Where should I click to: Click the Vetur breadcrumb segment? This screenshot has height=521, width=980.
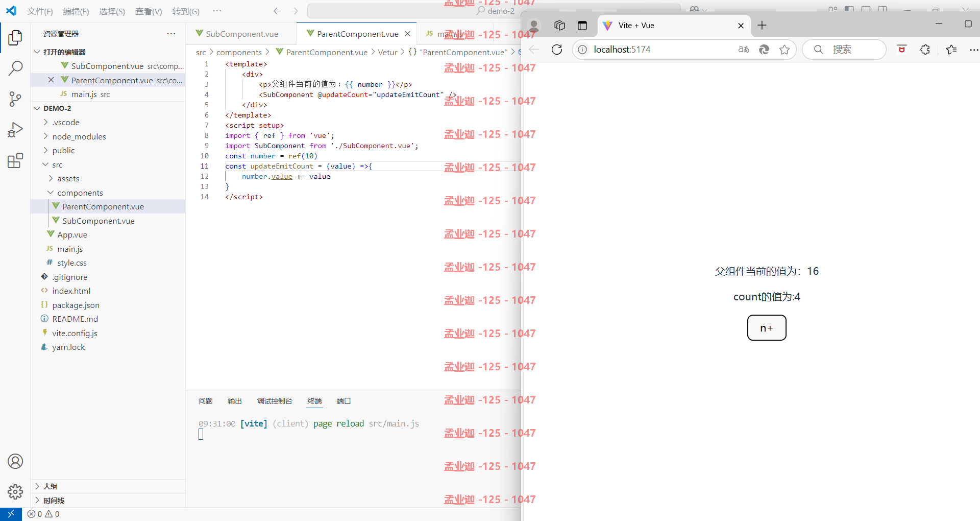point(387,52)
